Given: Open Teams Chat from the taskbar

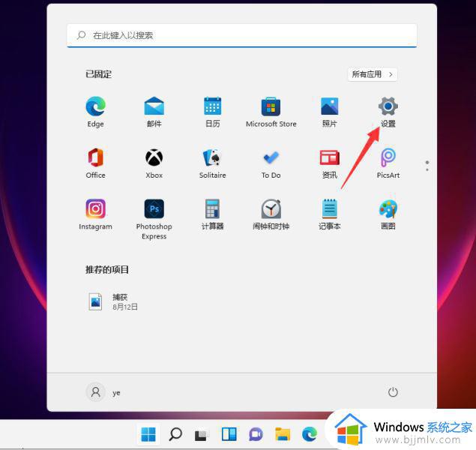Looking at the screenshot, I should (256, 434).
